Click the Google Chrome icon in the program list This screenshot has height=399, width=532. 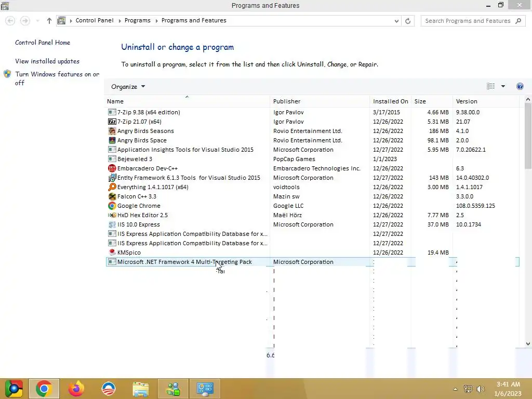click(112, 206)
